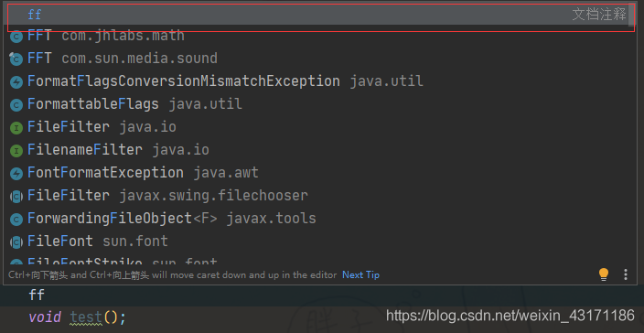The width and height of the screenshot is (644, 333).
Task: Choose FileFilter javax.swing.filechooser suggestion
Action: (318, 196)
